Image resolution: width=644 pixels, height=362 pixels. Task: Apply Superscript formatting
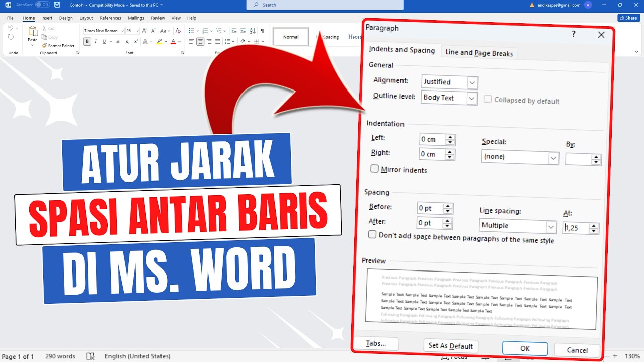(x=135, y=42)
